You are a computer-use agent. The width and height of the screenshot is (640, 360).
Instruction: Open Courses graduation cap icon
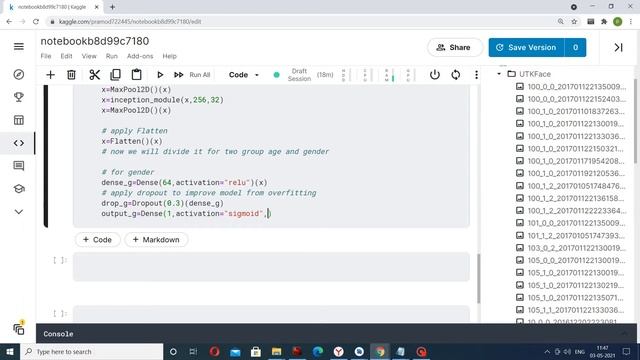point(19,189)
